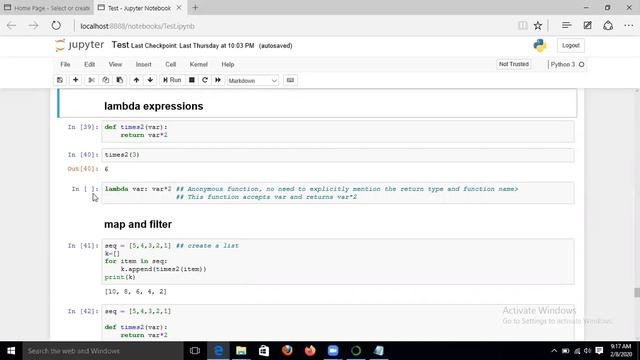The height and width of the screenshot is (360, 640).
Task: Click the Not Trusted button
Action: point(514,64)
